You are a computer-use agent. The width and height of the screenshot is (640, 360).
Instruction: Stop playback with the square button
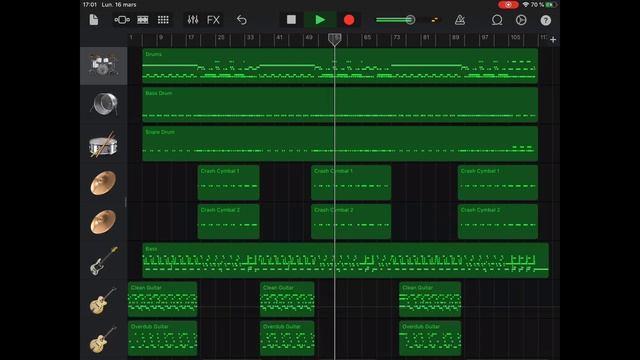(291, 20)
